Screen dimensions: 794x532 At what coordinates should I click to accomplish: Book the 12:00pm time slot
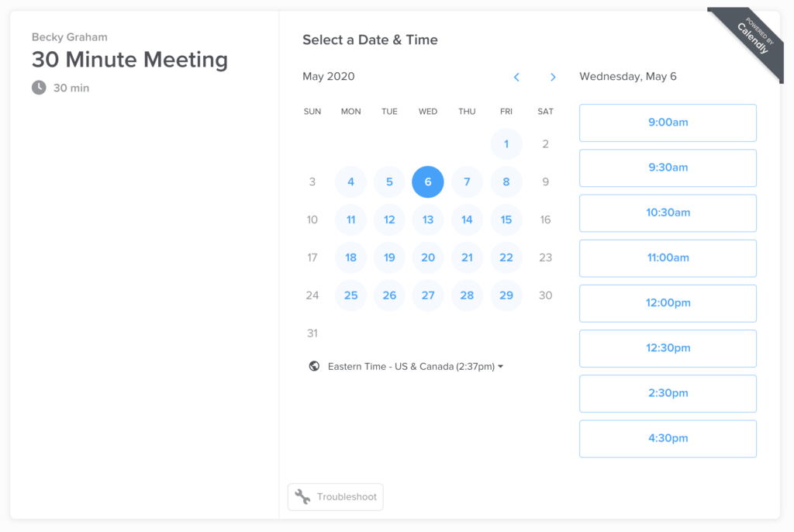coord(668,303)
